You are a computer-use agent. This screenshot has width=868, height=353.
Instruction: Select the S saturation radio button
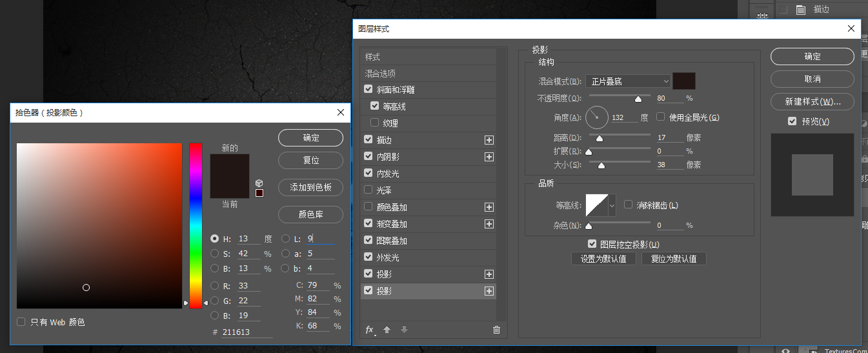[215, 254]
